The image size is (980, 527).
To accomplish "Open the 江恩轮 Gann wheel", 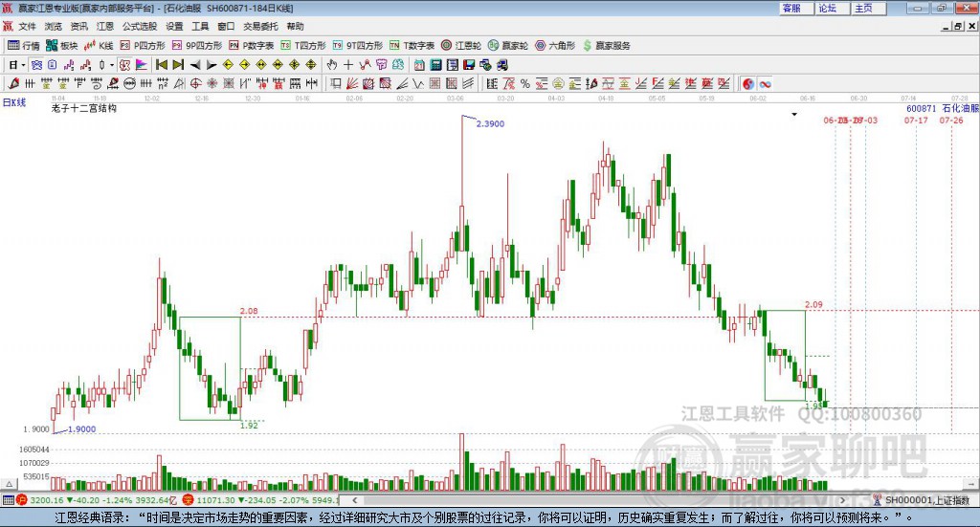I will (461, 46).
